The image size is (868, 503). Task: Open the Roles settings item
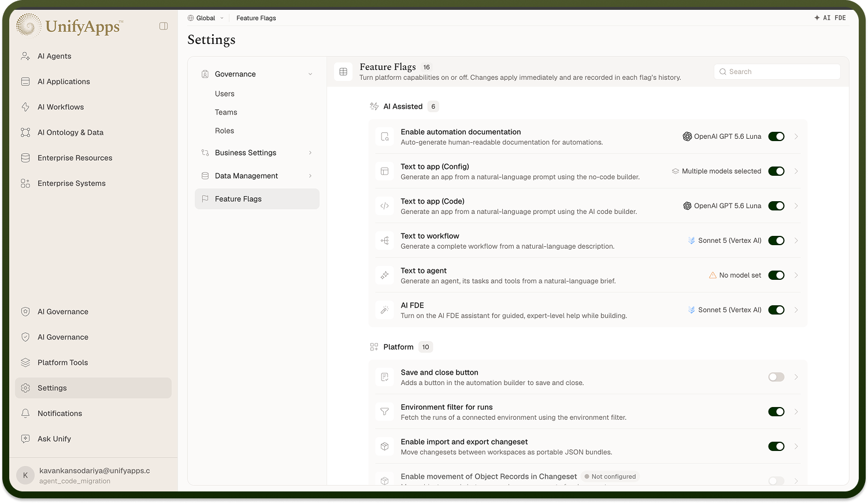pyautogui.click(x=224, y=131)
